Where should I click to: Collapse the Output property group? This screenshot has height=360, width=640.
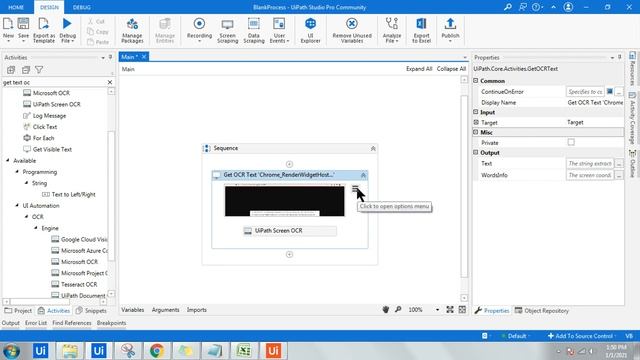coord(476,152)
